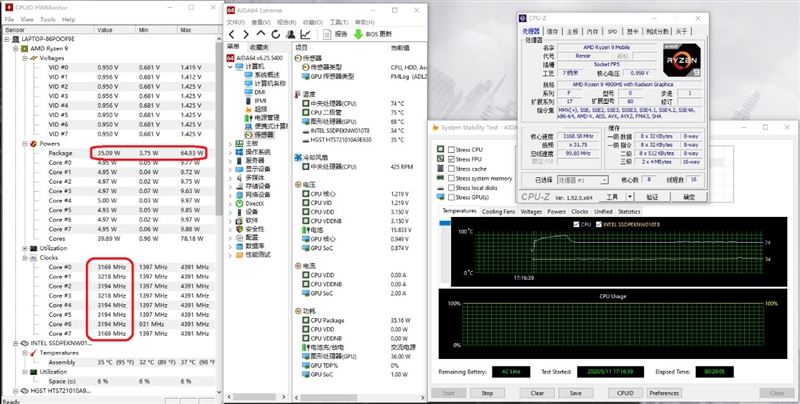Screen dimensions: 800x404
Task: Enable the Stress cache checkbox
Action: [451, 169]
